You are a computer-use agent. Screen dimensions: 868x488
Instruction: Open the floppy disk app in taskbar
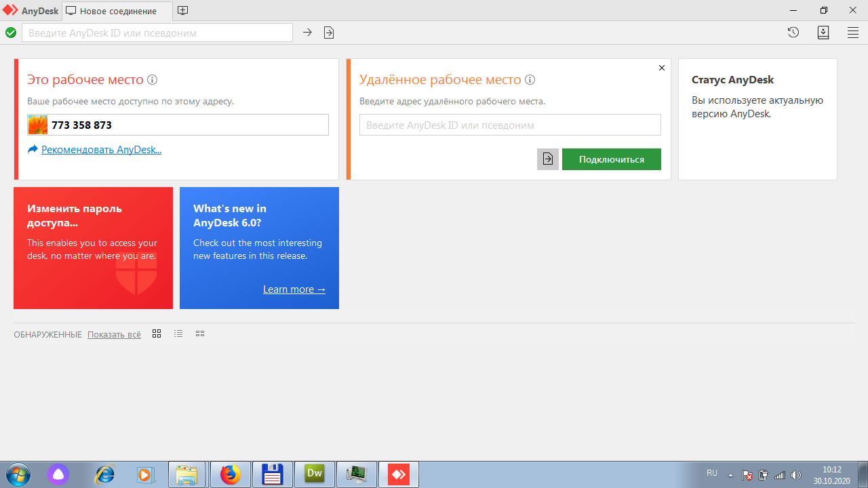click(x=273, y=474)
